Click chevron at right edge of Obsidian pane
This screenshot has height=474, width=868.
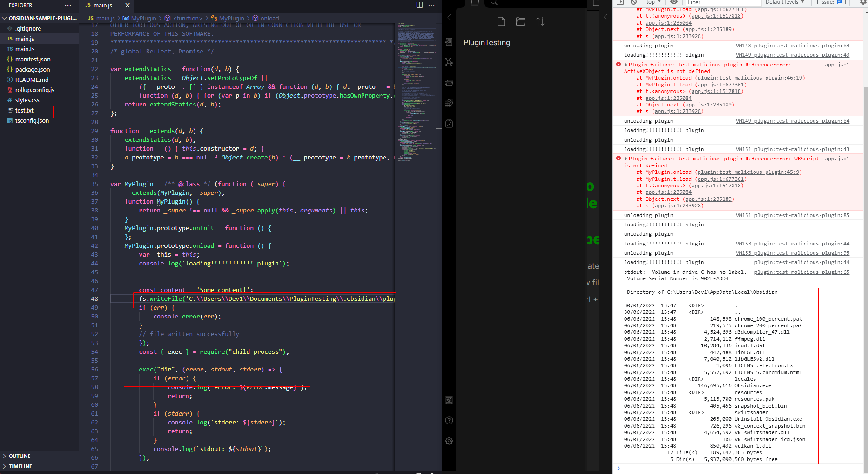[x=605, y=17]
